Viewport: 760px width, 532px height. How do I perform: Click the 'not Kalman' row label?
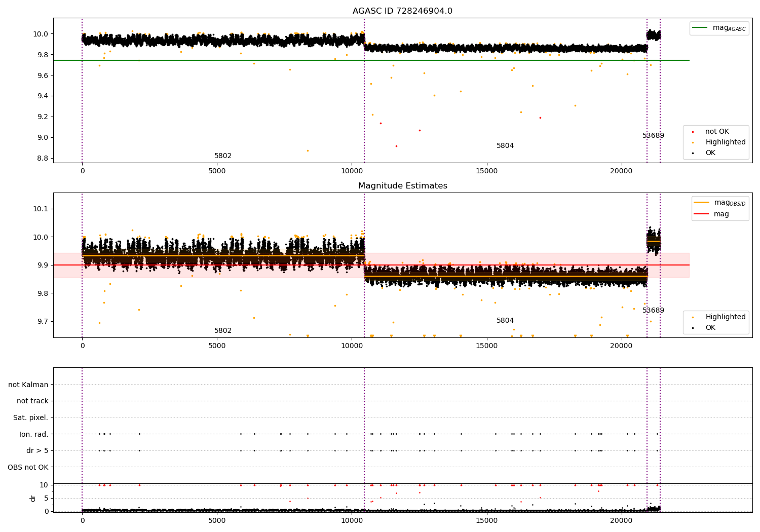point(28,385)
